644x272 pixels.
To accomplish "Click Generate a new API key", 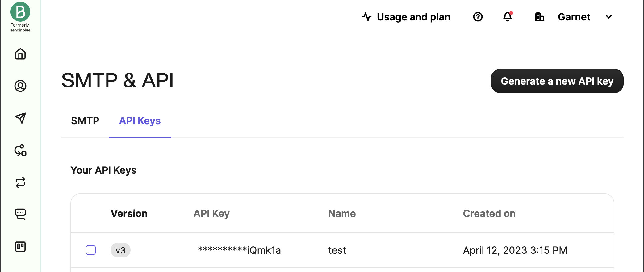I will coord(557,81).
